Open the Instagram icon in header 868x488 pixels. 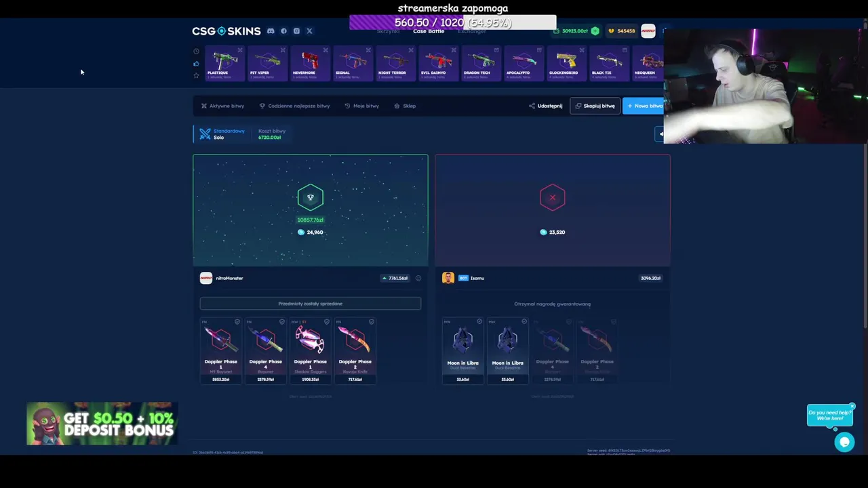point(296,31)
